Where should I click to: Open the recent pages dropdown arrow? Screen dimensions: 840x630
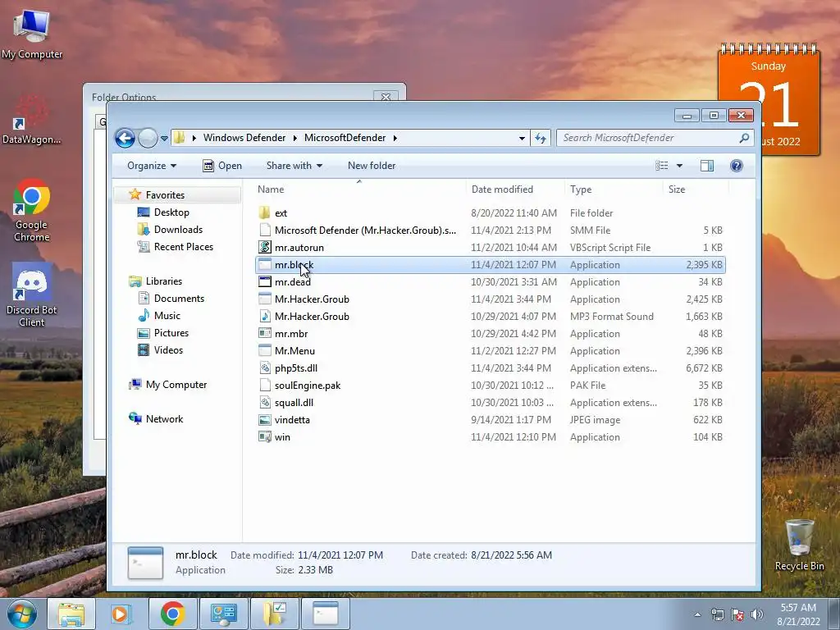click(x=164, y=138)
